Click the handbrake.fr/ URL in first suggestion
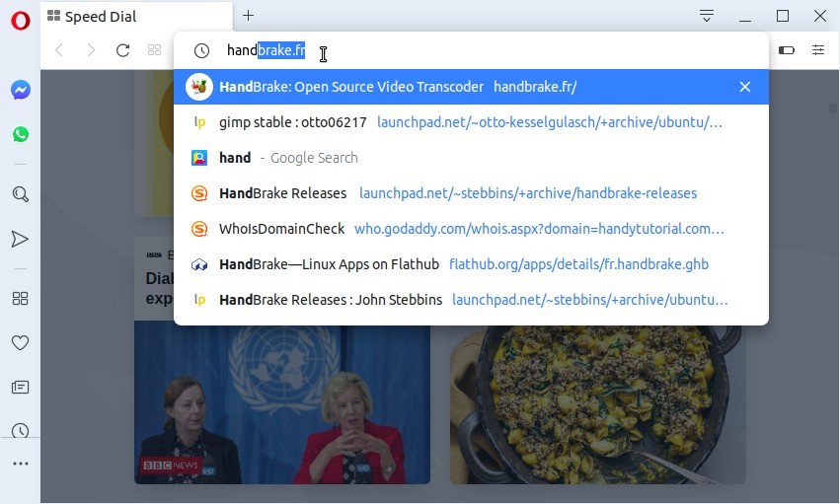The image size is (840, 504). pos(535,87)
